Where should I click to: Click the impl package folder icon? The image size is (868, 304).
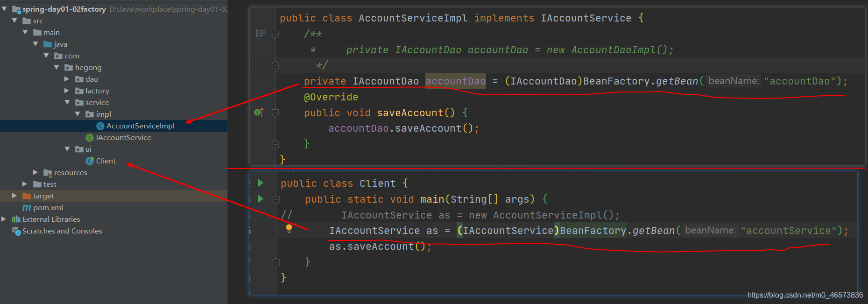90,114
